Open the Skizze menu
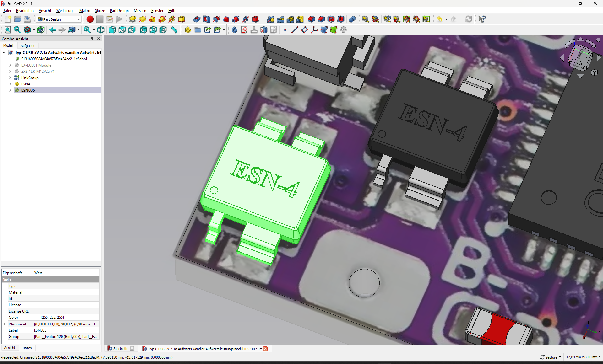The height and width of the screenshot is (364, 603). tap(100, 10)
